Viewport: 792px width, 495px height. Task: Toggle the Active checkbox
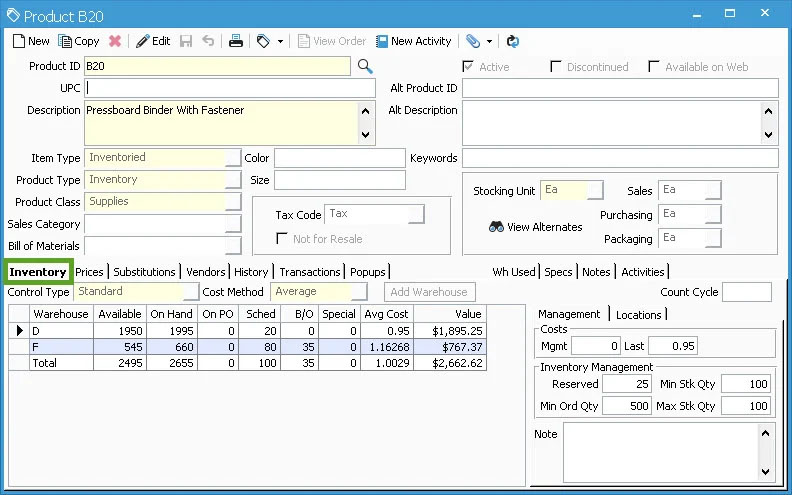[468, 66]
